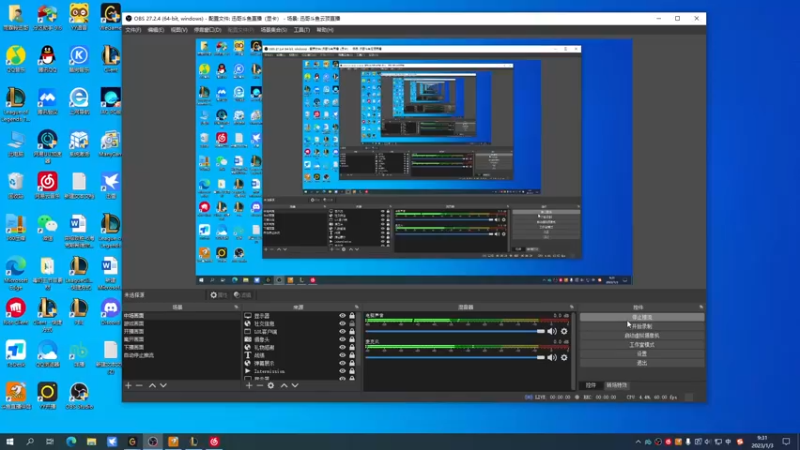Expand hidden system tray icons chevron
The image size is (800, 450).
coord(638,442)
